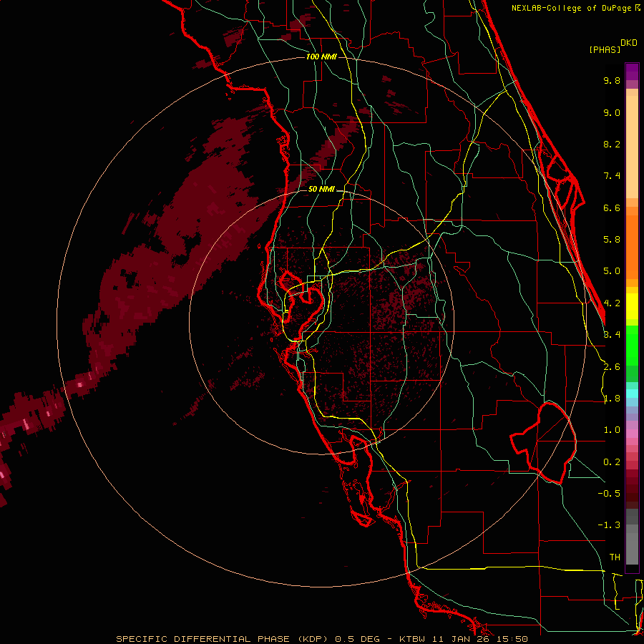Viewport: 644px width, 644px height.
Task: Click the 9.0 value on the scale
Action: [612, 112]
